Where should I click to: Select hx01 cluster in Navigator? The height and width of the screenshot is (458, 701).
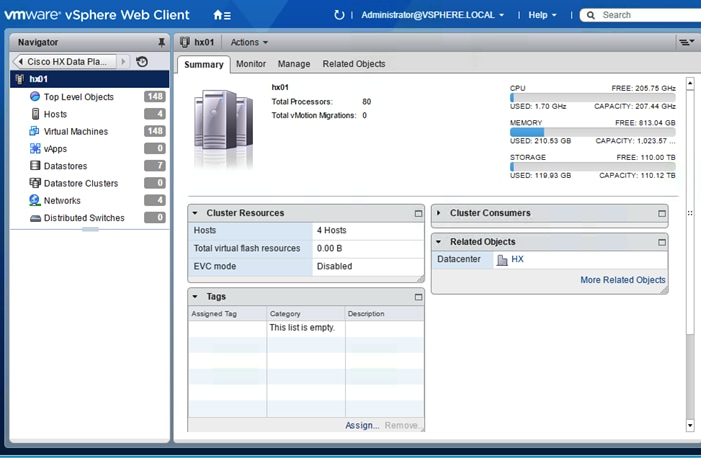(x=89, y=79)
